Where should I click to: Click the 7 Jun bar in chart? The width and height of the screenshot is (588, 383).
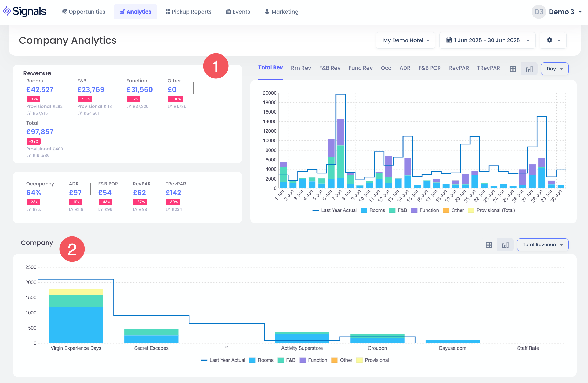coord(341,153)
